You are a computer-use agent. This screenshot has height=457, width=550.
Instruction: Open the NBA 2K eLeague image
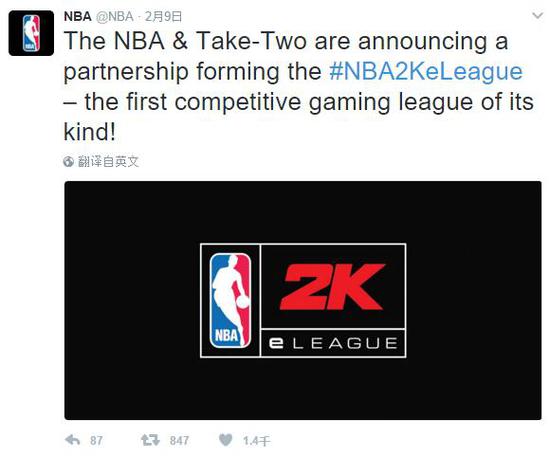coord(303,300)
